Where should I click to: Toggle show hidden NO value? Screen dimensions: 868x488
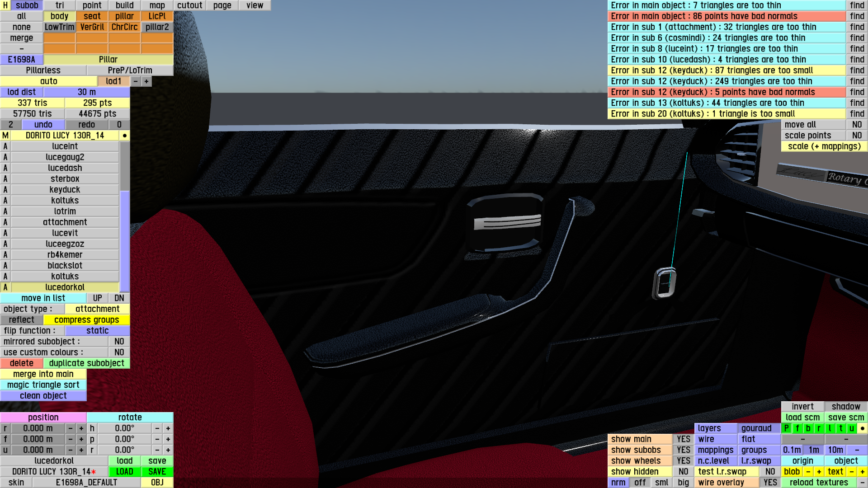(x=683, y=472)
